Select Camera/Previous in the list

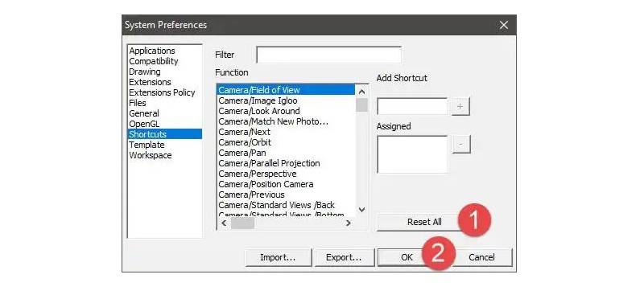click(286, 195)
